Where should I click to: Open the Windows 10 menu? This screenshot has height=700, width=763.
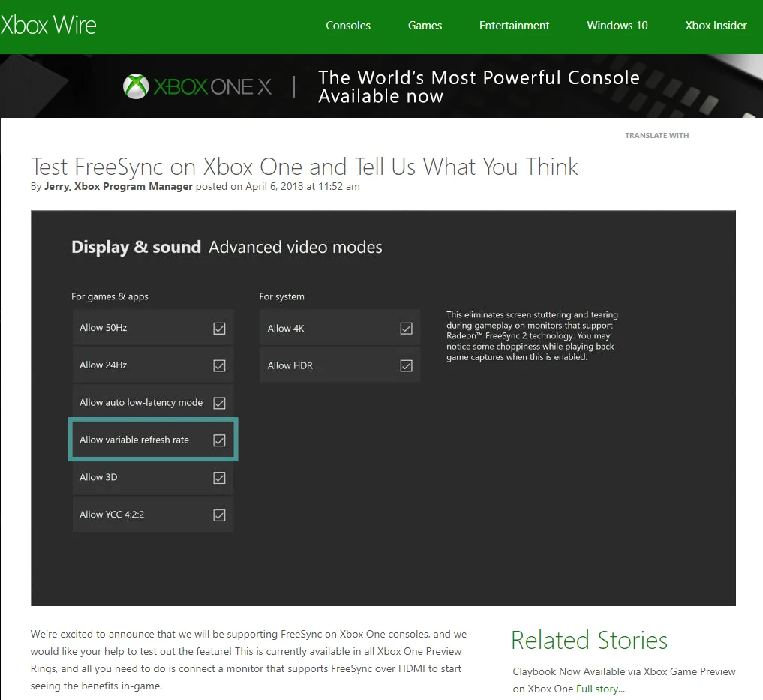[x=617, y=26]
